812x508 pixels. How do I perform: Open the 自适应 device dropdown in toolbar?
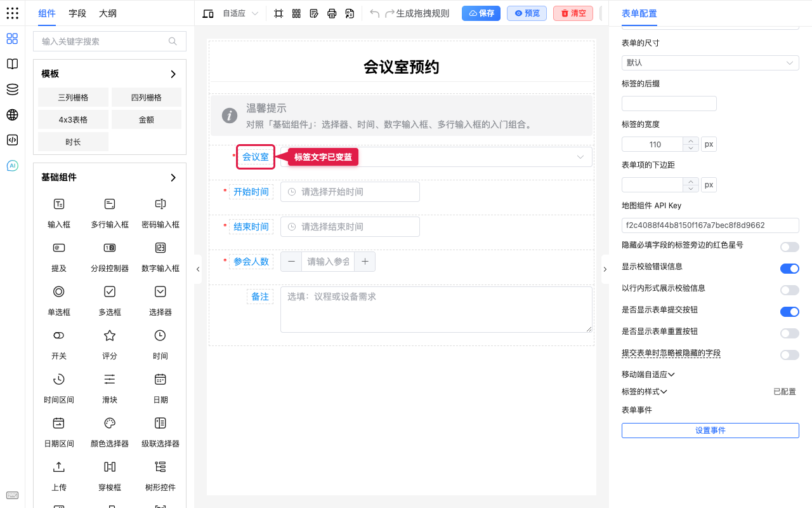pos(240,13)
